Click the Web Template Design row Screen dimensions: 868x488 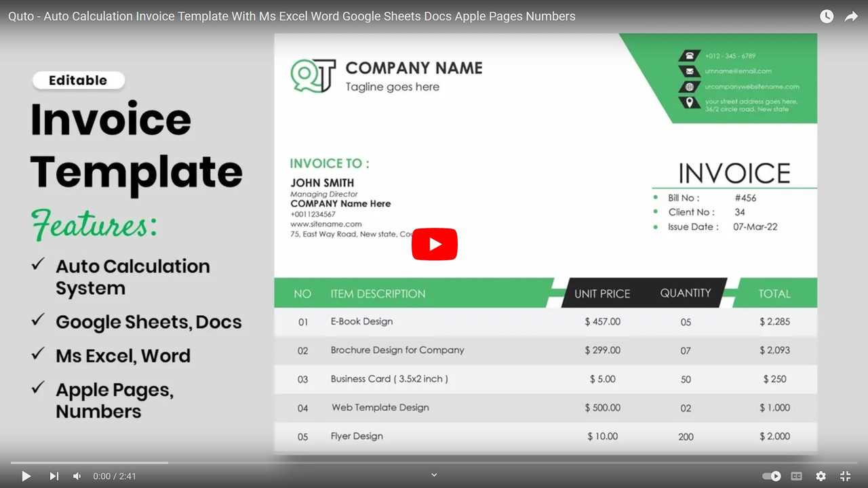pos(546,407)
